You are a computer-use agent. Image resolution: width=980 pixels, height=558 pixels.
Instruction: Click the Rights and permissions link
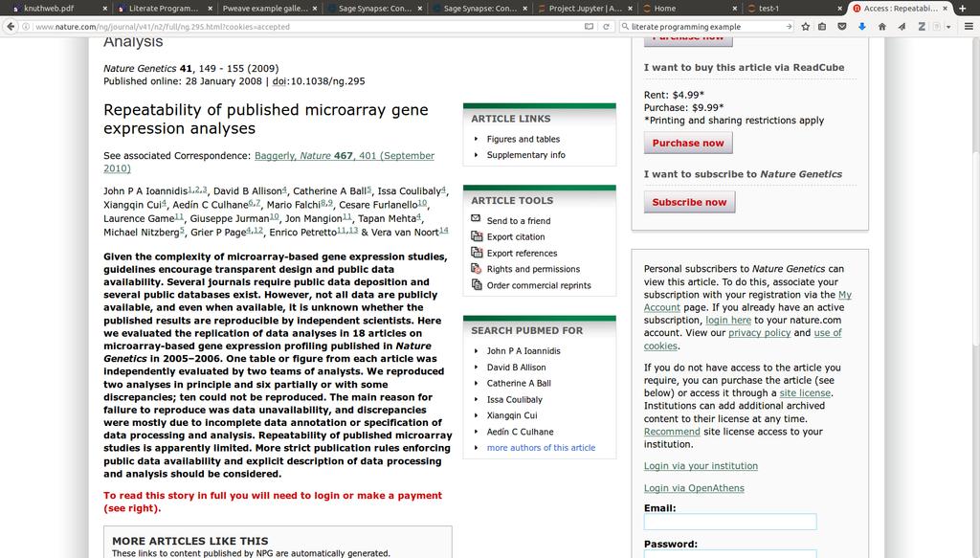click(533, 269)
